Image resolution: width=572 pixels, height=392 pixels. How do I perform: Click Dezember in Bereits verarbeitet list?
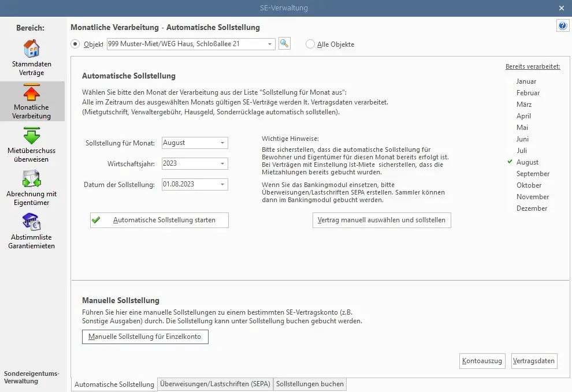click(532, 208)
